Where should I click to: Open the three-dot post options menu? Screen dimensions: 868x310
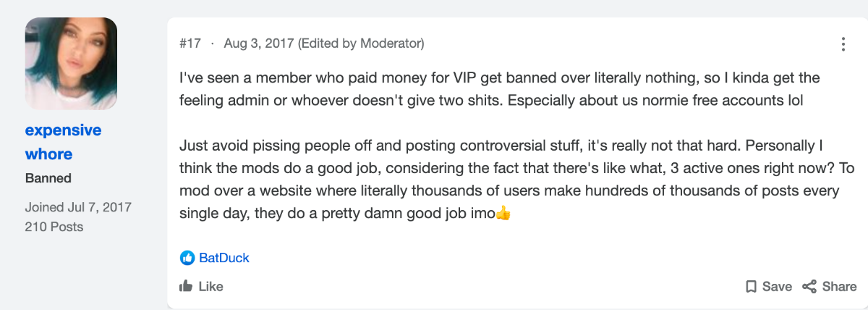point(843,44)
